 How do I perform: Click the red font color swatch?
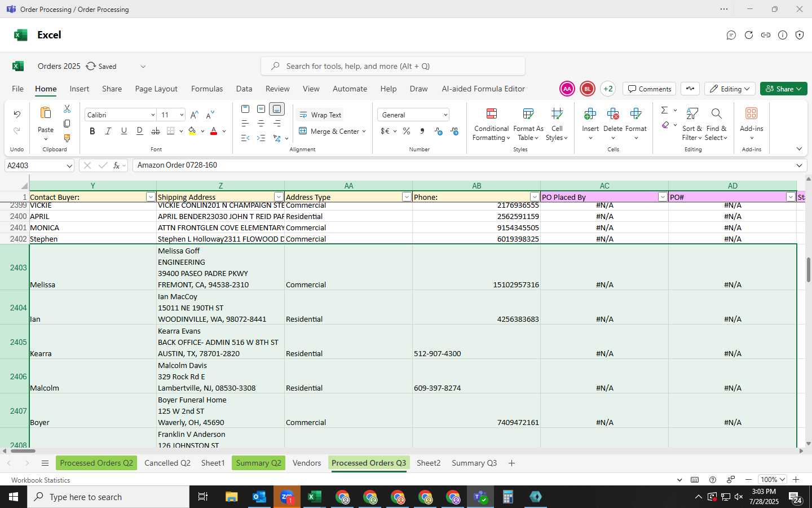(214, 131)
